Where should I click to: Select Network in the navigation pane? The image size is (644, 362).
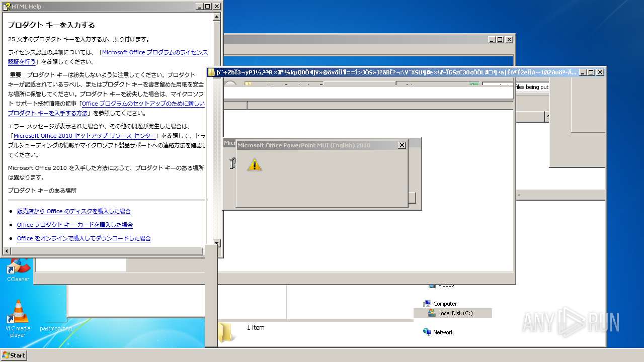(x=443, y=332)
